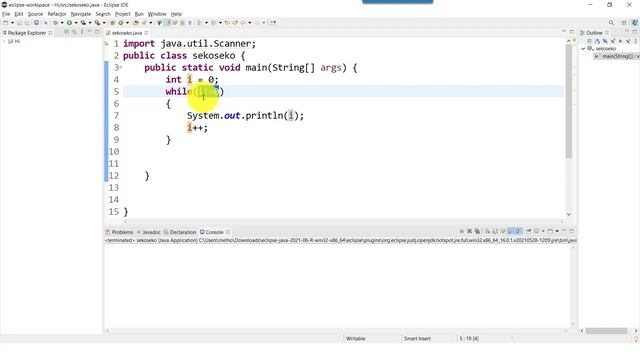Screen dimensions: 640x360
Task: Click the Save toolbar icon
Action: tap(19, 23)
